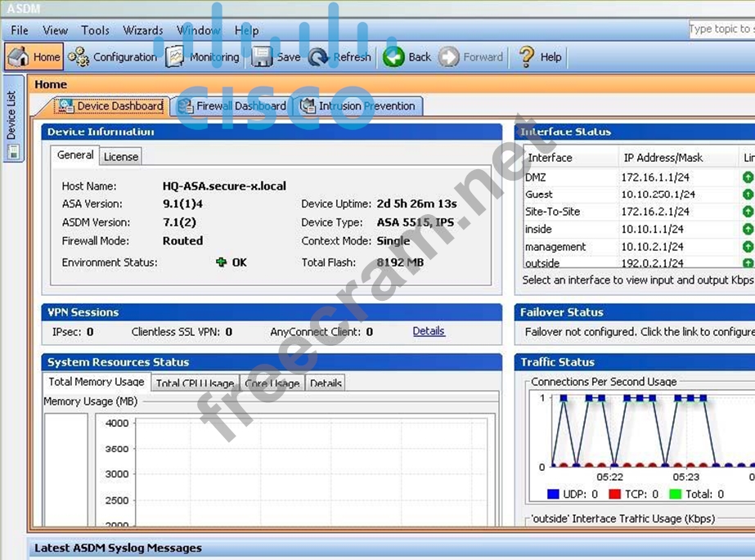The image size is (755, 560).
Task: Open the Total CPU Usage tab
Action: pyautogui.click(x=195, y=383)
